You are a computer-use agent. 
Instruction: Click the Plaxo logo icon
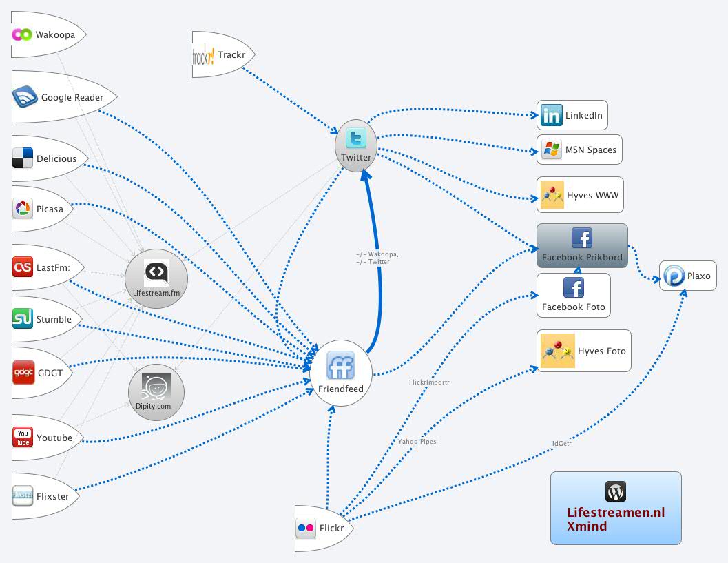[x=674, y=276]
